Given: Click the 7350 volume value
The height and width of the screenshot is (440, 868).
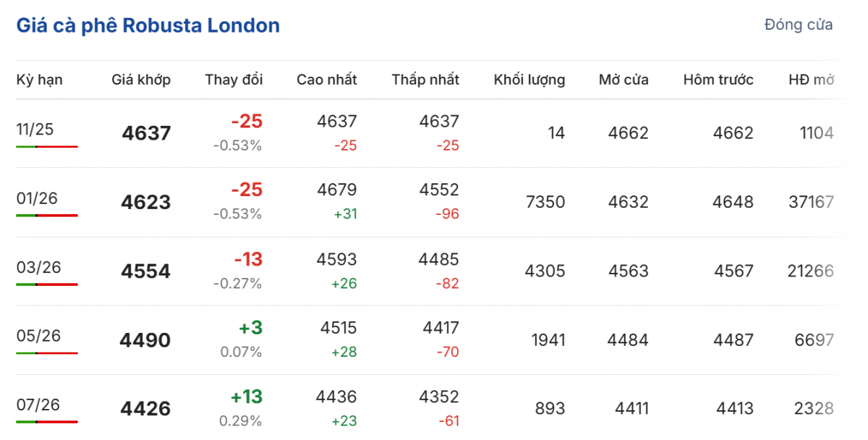Looking at the screenshot, I should pyautogui.click(x=545, y=202).
